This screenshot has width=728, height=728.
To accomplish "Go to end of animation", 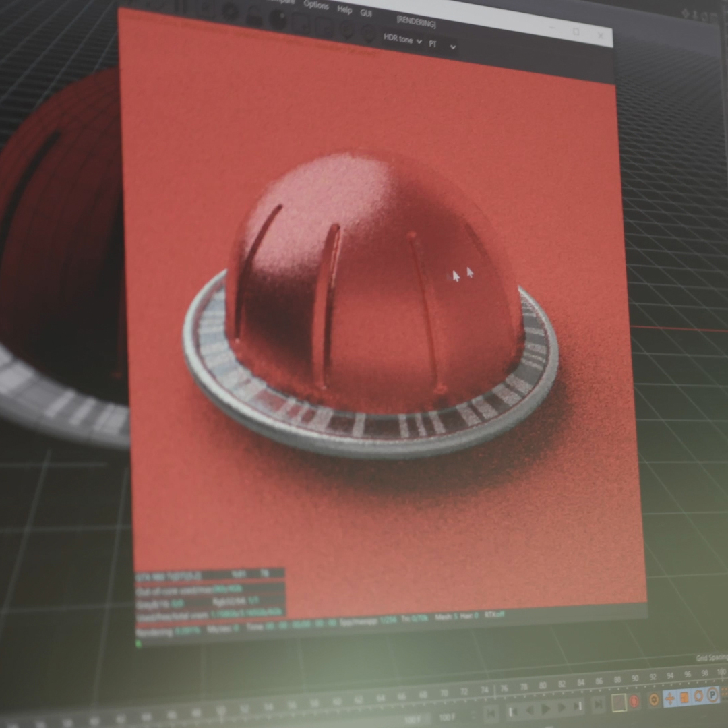I will [599, 705].
